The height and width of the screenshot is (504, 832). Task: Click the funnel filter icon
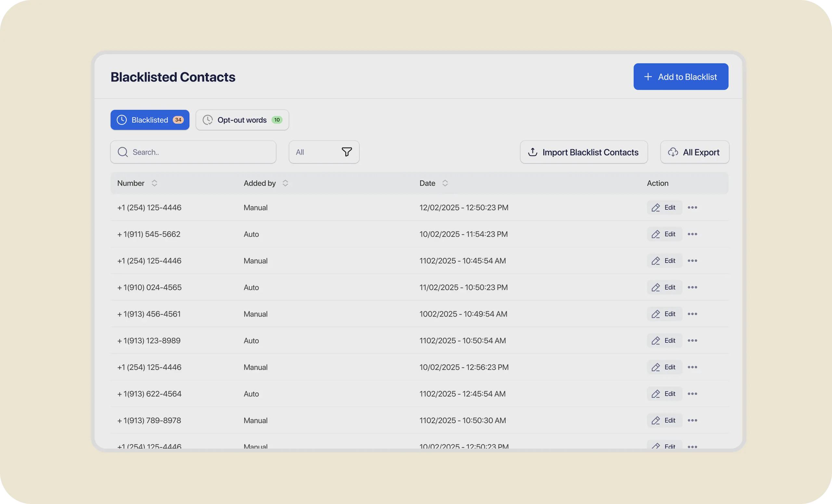tap(346, 152)
